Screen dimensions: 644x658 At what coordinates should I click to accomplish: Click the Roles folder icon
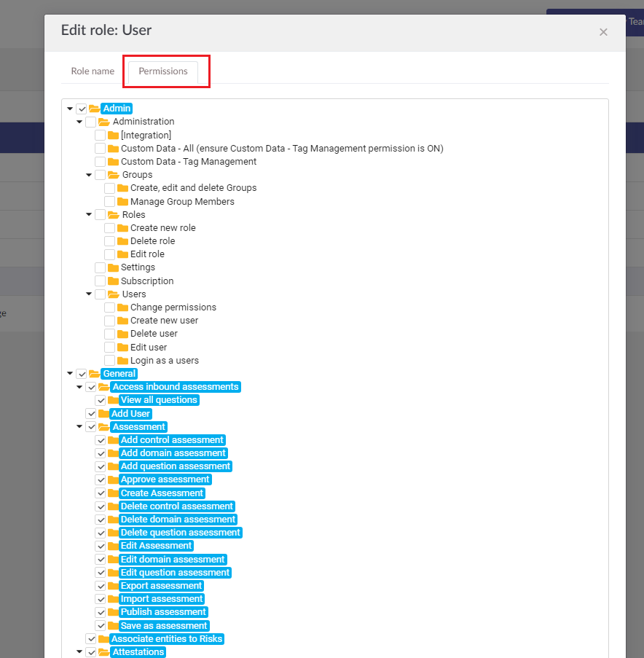point(113,215)
